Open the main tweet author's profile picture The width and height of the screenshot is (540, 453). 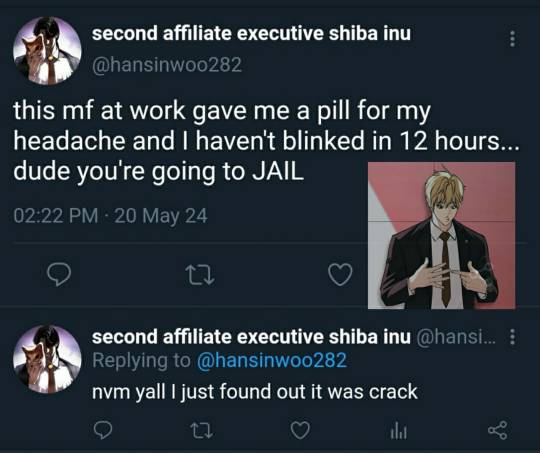47,51
